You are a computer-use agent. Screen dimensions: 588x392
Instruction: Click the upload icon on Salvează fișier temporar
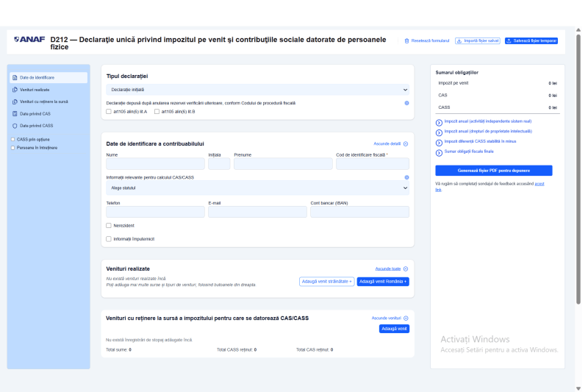[x=509, y=41]
